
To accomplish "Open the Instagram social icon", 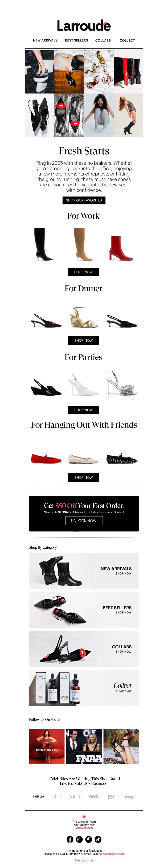I will click(79, 839).
